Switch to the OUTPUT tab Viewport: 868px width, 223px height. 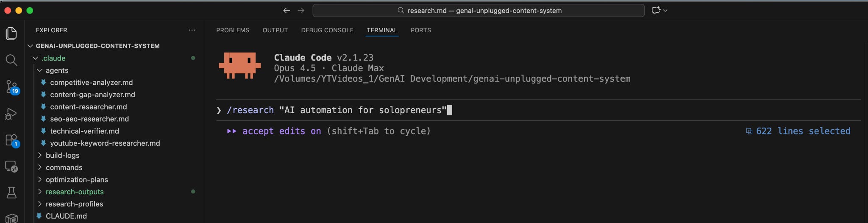point(275,30)
